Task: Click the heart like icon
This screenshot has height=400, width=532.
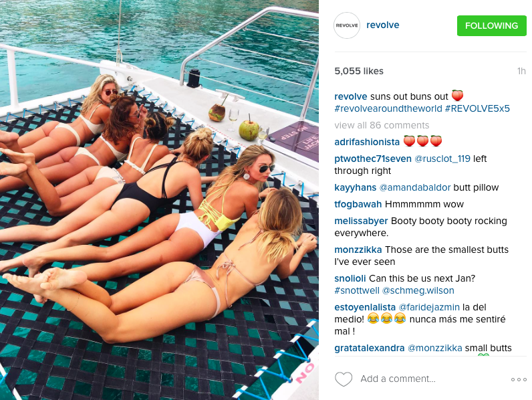Action: [344, 379]
